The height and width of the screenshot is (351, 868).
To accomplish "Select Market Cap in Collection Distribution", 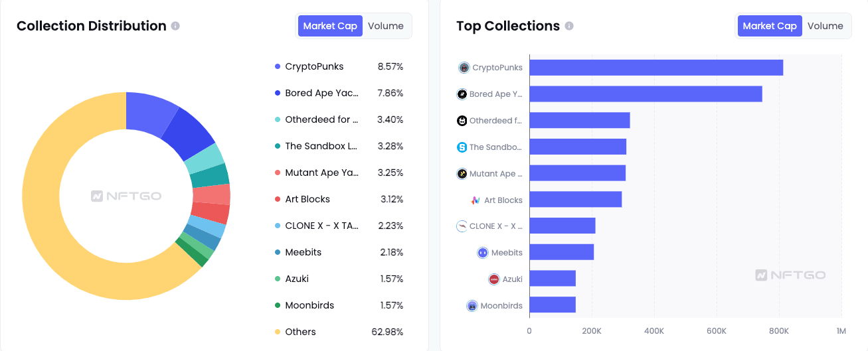I will tap(330, 26).
